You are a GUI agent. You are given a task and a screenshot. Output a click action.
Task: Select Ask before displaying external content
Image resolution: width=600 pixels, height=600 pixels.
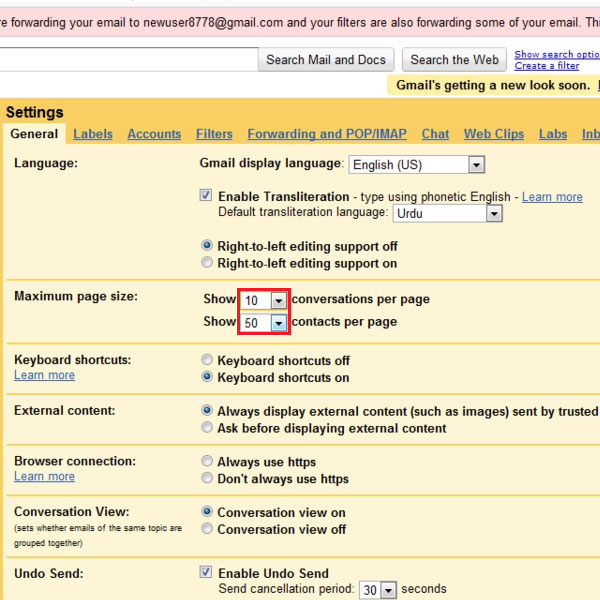point(207,427)
